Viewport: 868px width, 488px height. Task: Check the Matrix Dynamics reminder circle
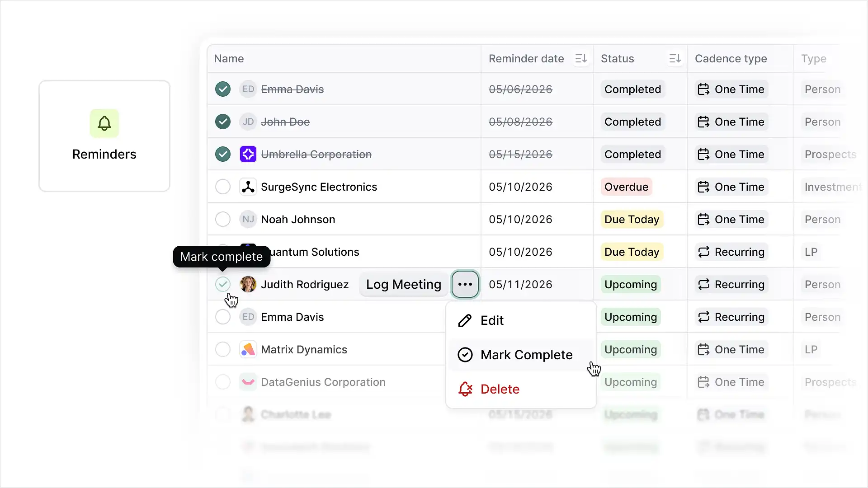223,349
